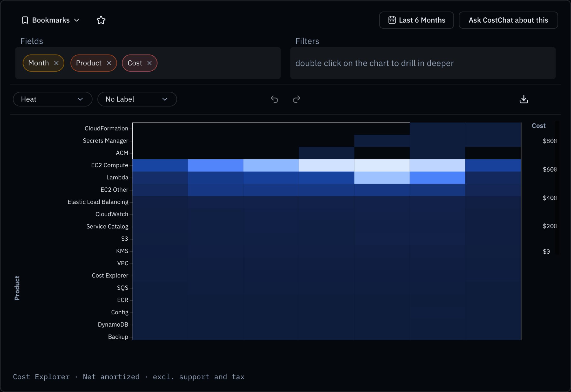Image resolution: width=571 pixels, height=392 pixels.
Task: Click the light-blue Lambda heat cell
Action: point(382,178)
